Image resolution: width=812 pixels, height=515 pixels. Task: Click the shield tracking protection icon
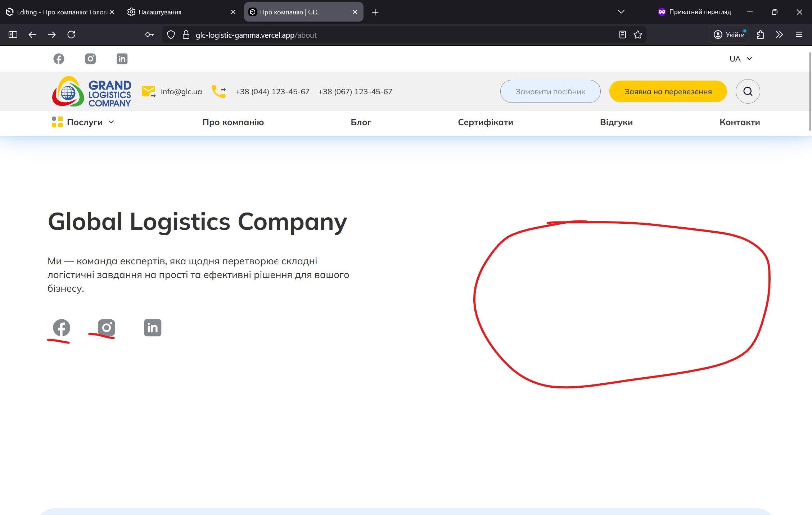click(171, 35)
